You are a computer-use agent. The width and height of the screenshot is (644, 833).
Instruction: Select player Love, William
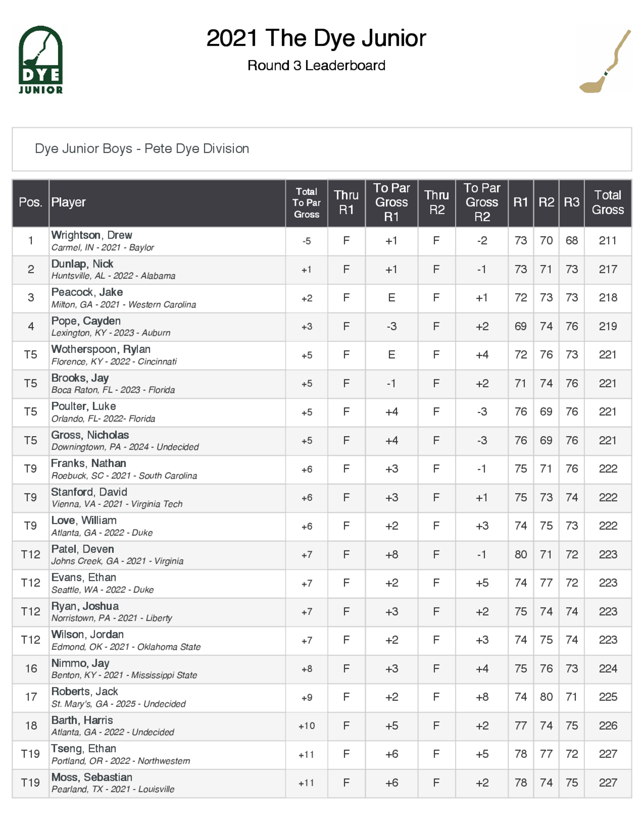84,520
